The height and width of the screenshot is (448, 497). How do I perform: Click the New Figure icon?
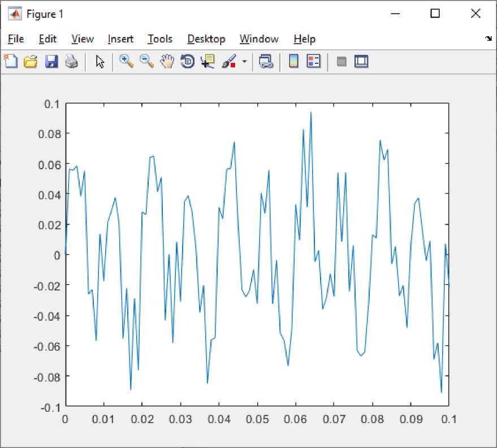pos(11,62)
